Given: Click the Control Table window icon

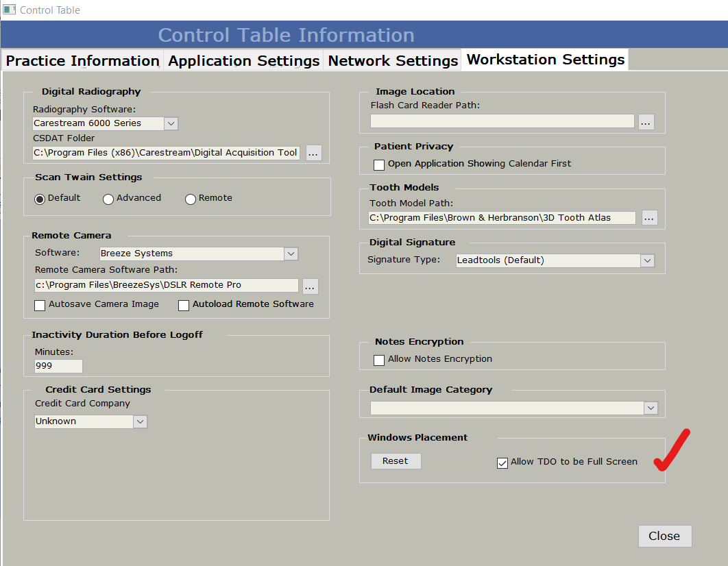Looking at the screenshot, I should [10, 10].
